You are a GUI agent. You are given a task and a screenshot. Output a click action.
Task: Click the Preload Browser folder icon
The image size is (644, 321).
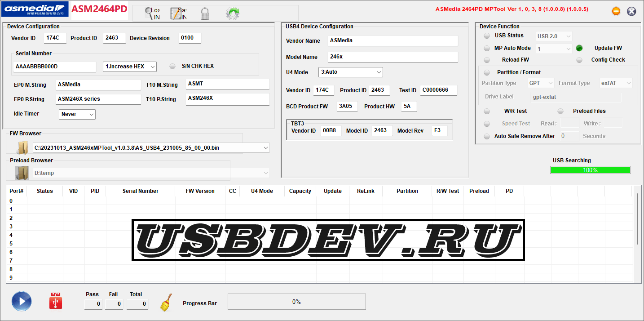click(22, 173)
